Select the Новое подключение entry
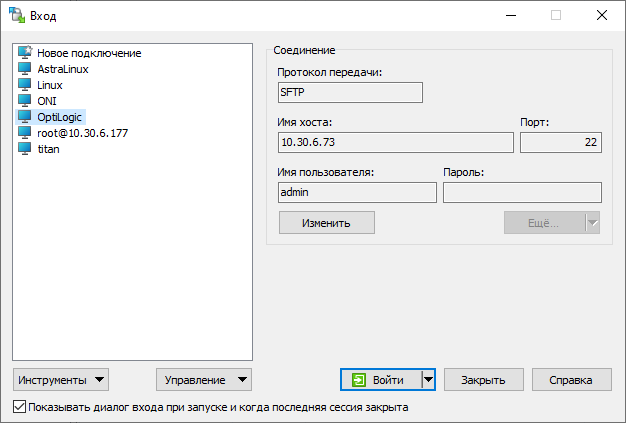This screenshot has width=626, height=423. 89,53
